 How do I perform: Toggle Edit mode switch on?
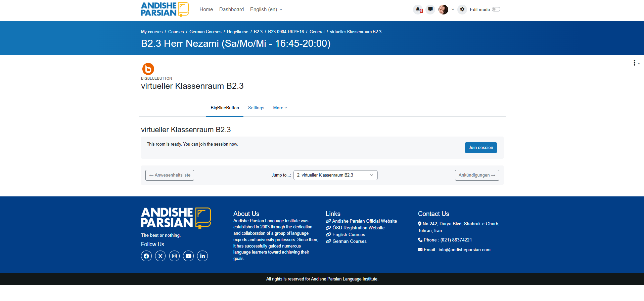click(x=496, y=9)
